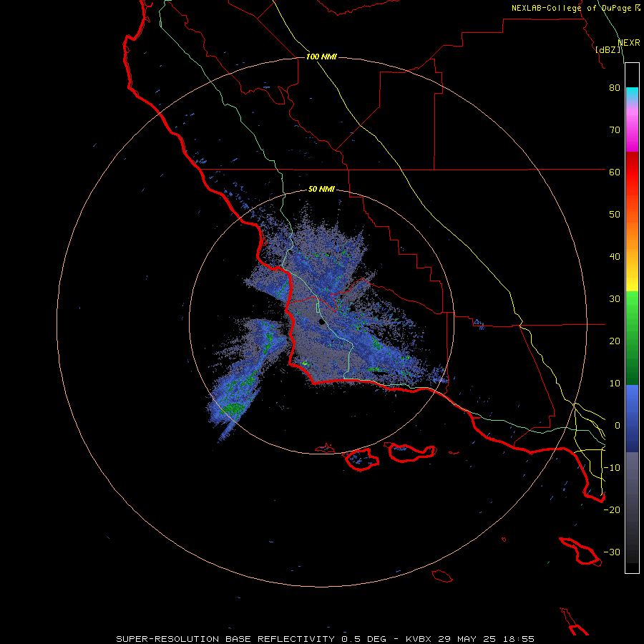Select the 40 value on dBZ scale
The width and height of the screenshot is (644, 644).
coord(615,257)
